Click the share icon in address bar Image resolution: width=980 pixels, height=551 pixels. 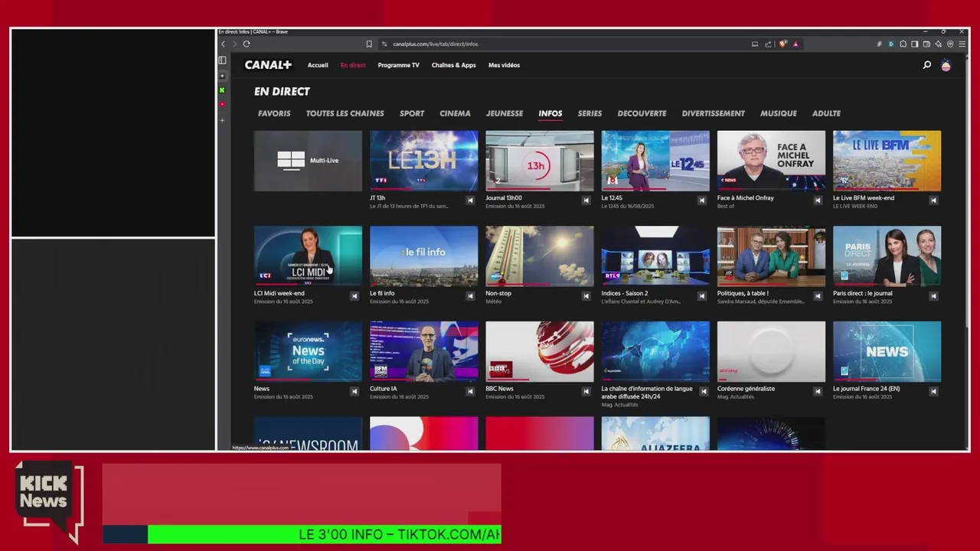768,44
